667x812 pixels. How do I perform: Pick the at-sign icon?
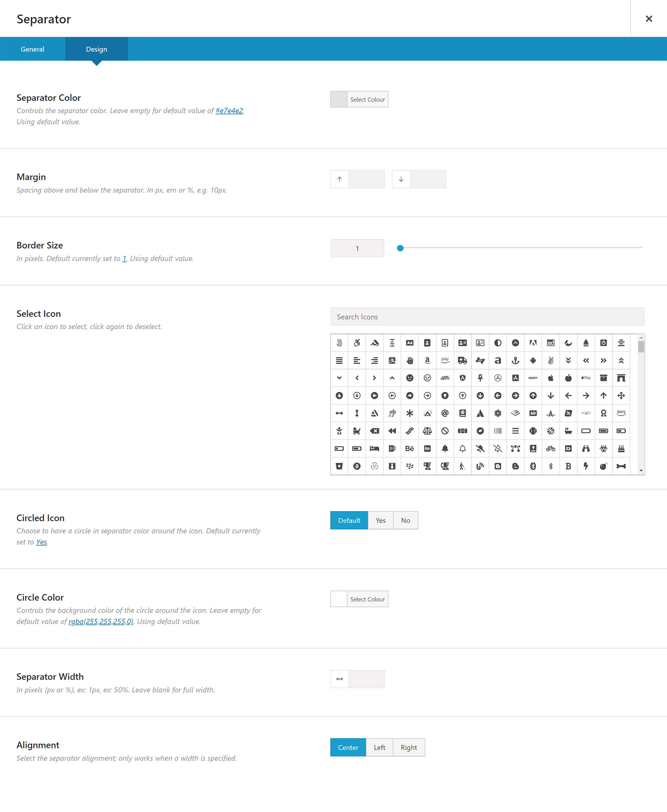coord(445,413)
